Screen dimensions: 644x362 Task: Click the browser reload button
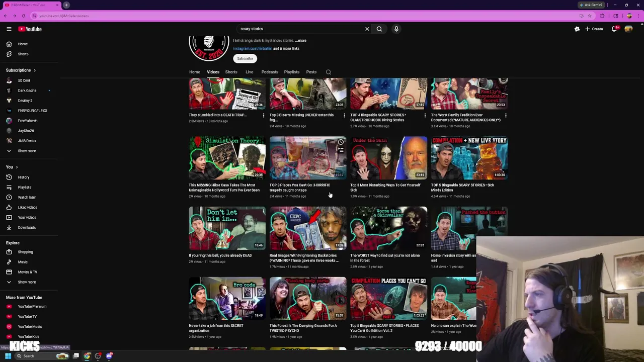(23, 16)
